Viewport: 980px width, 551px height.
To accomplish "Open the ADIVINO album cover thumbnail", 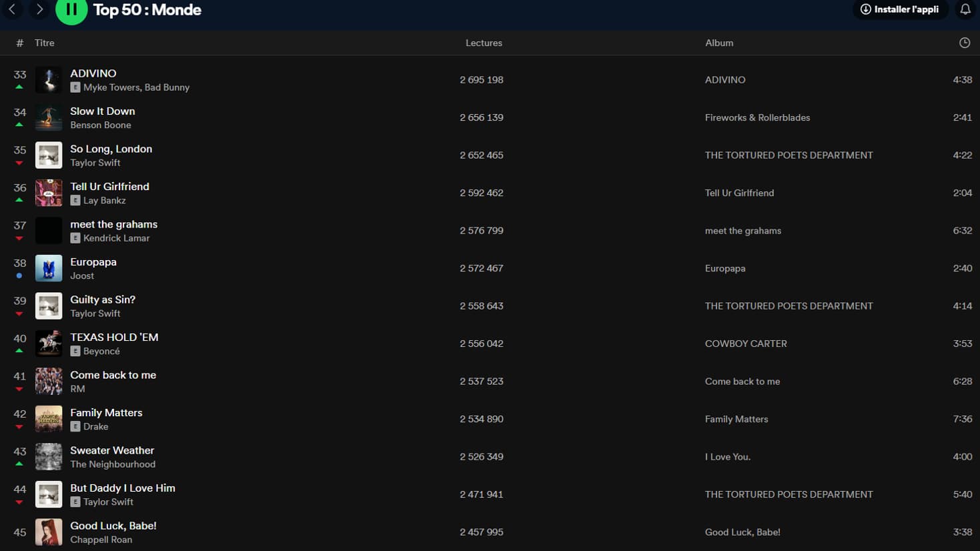I will coord(49,80).
